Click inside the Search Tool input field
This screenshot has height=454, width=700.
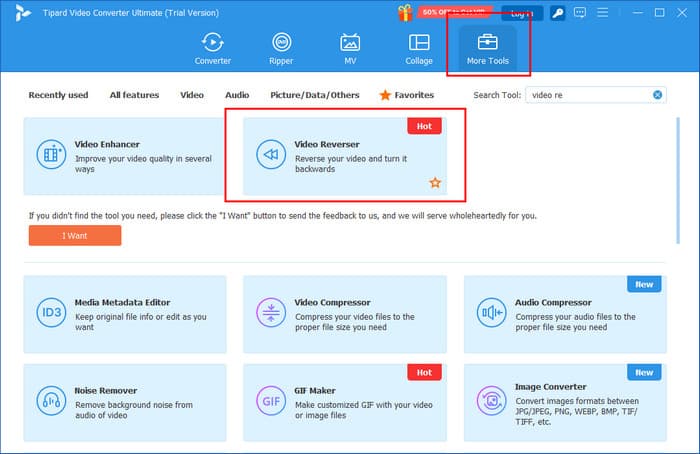point(588,95)
